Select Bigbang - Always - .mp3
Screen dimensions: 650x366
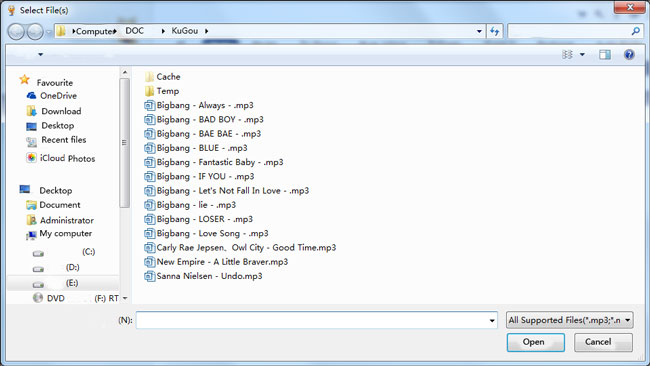[199, 105]
